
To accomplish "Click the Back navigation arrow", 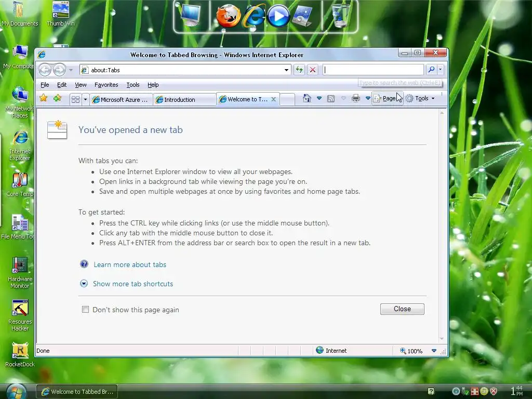I will click(x=45, y=70).
